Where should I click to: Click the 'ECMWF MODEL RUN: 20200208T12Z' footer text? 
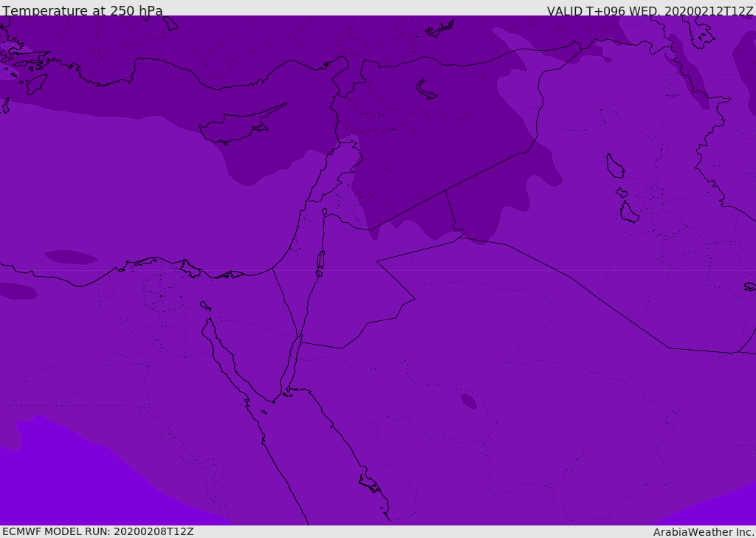click(98, 531)
